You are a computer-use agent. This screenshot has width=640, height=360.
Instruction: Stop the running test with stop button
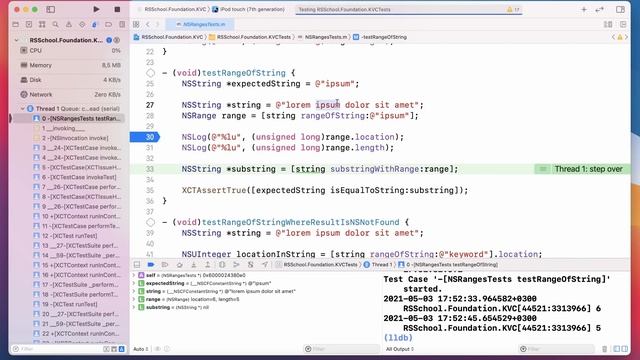[x=117, y=9]
